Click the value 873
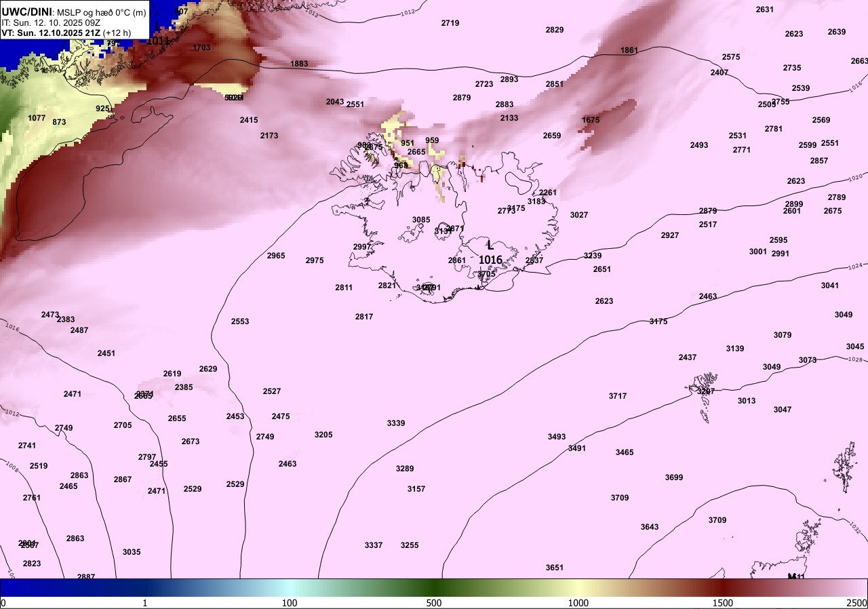The image size is (868, 609). coord(59,122)
